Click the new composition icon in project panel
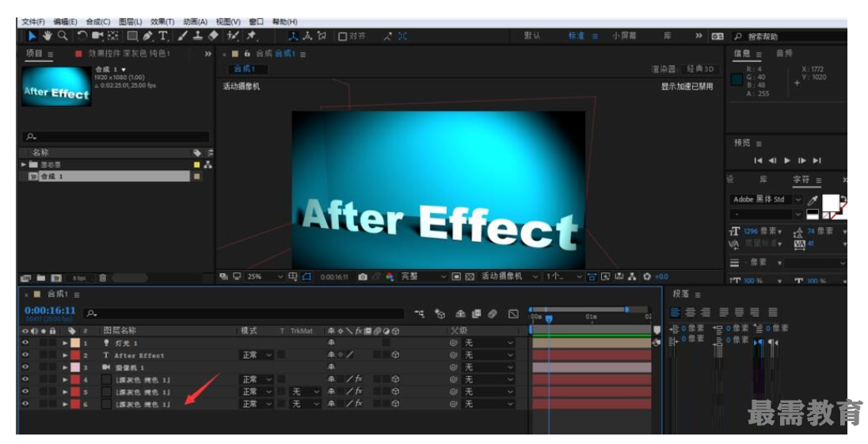This screenshot has height=444, width=868. (56, 278)
